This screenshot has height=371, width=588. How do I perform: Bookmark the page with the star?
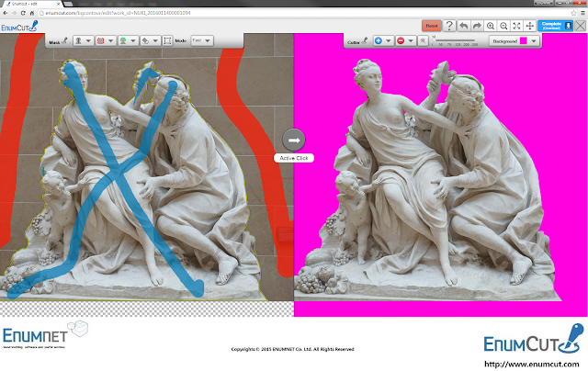pos(573,13)
